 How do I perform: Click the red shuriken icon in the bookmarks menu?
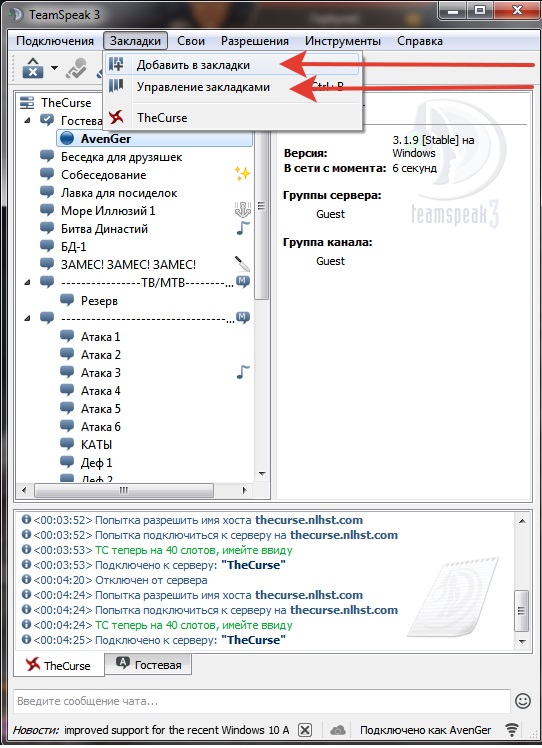coord(116,117)
